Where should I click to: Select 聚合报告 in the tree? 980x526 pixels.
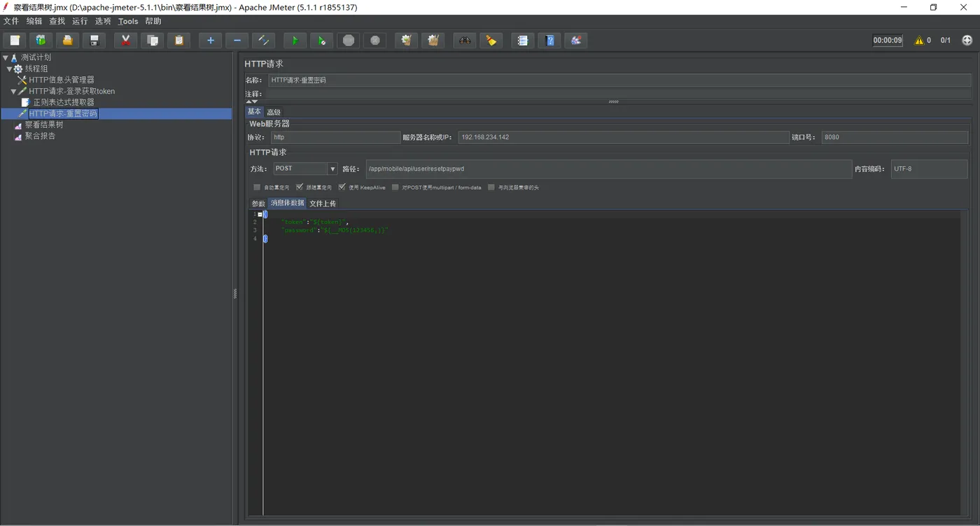tap(40, 136)
